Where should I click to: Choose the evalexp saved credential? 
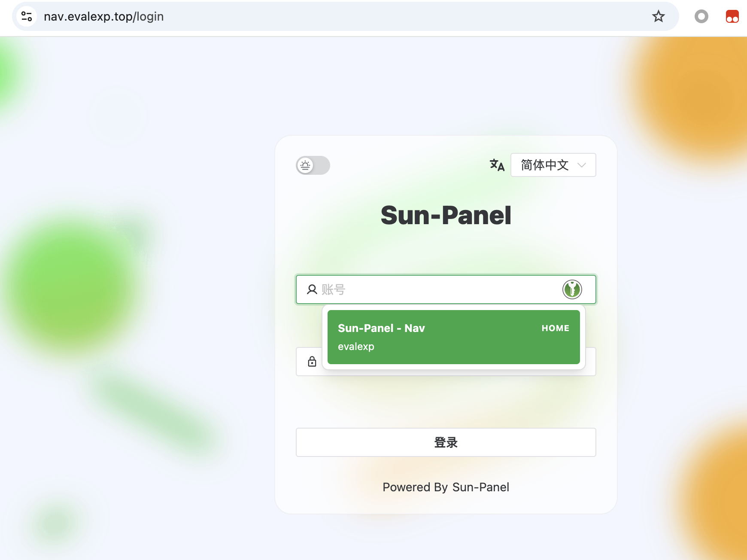[x=356, y=347]
